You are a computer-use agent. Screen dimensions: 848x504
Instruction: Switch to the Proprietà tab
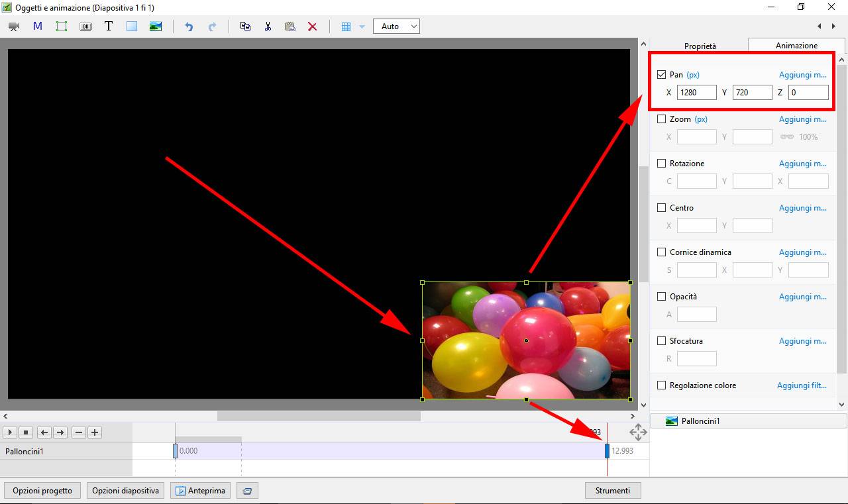[x=700, y=46]
